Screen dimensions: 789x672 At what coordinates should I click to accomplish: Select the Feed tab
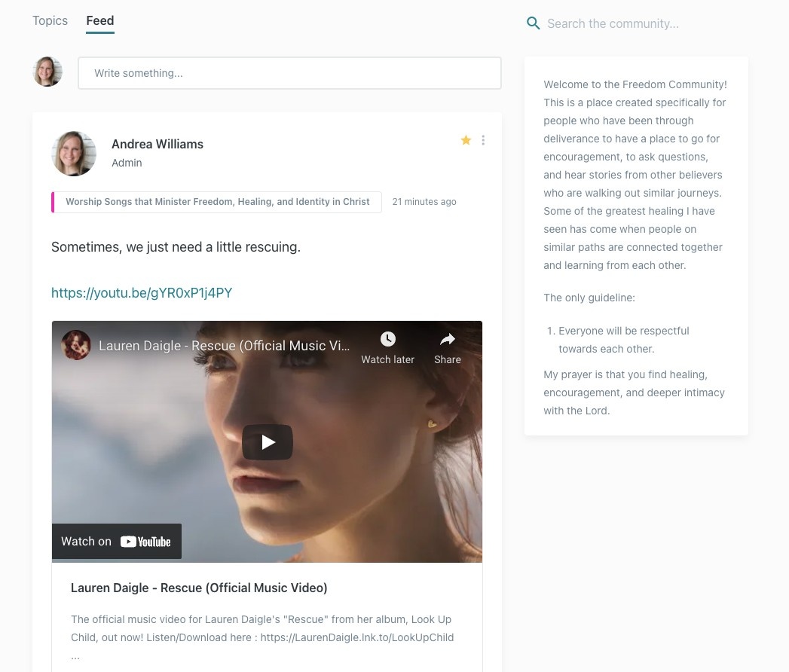(x=100, y=20)
